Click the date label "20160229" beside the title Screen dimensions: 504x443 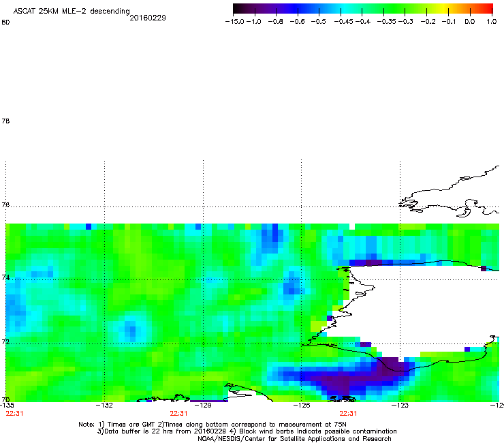pyautogui.click(x=148, y=18)
